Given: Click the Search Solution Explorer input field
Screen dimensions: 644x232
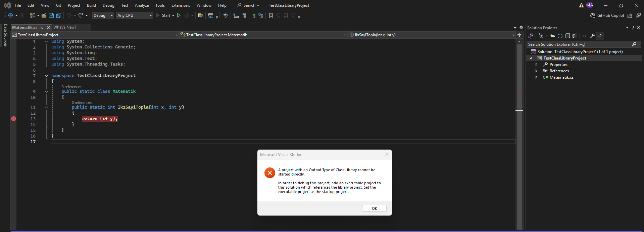Looking at the screenshot, I should point(579,44).
